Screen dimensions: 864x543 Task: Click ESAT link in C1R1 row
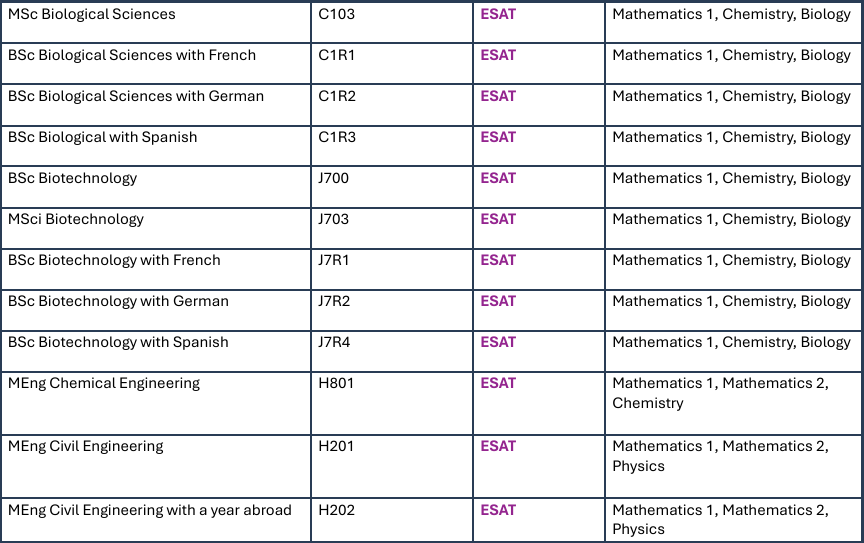(x=498, y=55)
